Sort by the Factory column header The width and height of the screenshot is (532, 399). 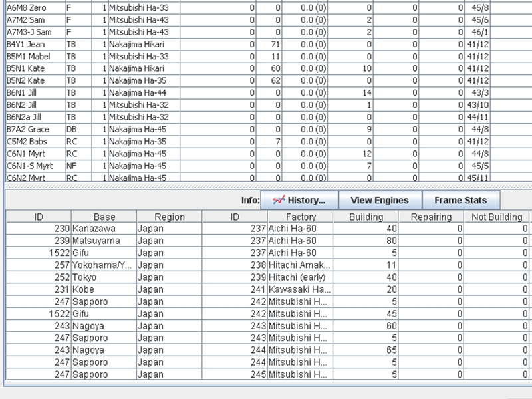coord(301,217)
